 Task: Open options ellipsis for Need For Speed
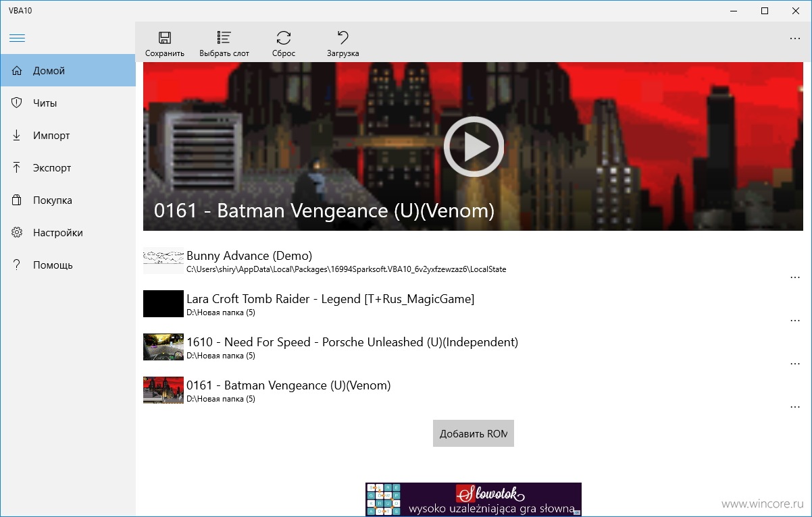(795, 364)
